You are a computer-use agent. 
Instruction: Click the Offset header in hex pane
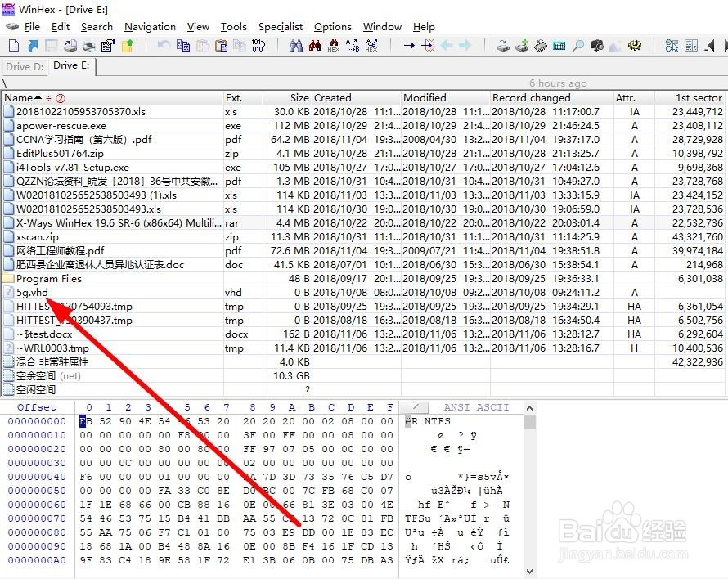point(36,407)
